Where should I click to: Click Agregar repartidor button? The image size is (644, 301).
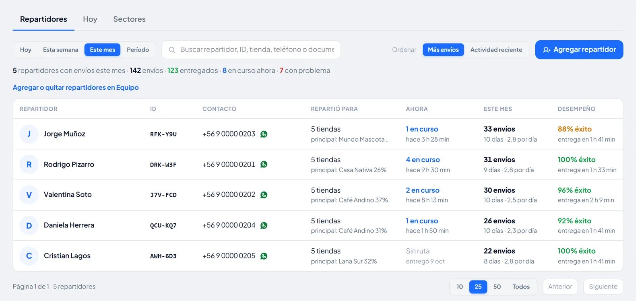(579, 49)
